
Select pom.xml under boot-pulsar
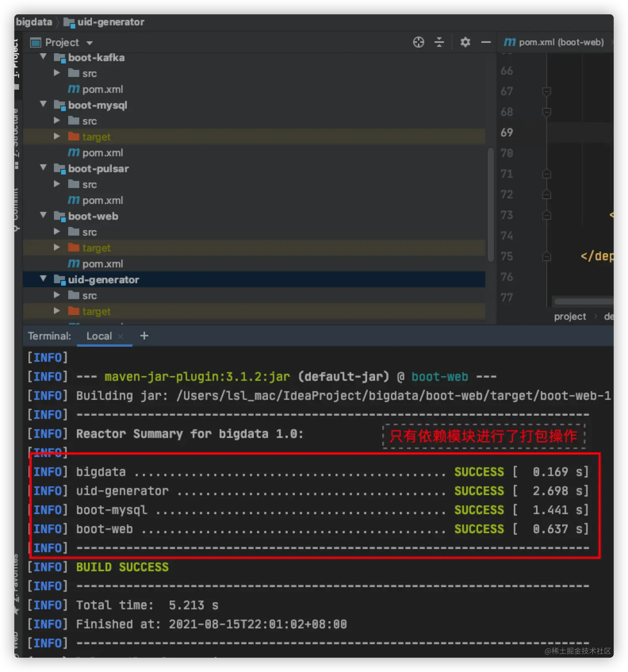click(103, 200)
